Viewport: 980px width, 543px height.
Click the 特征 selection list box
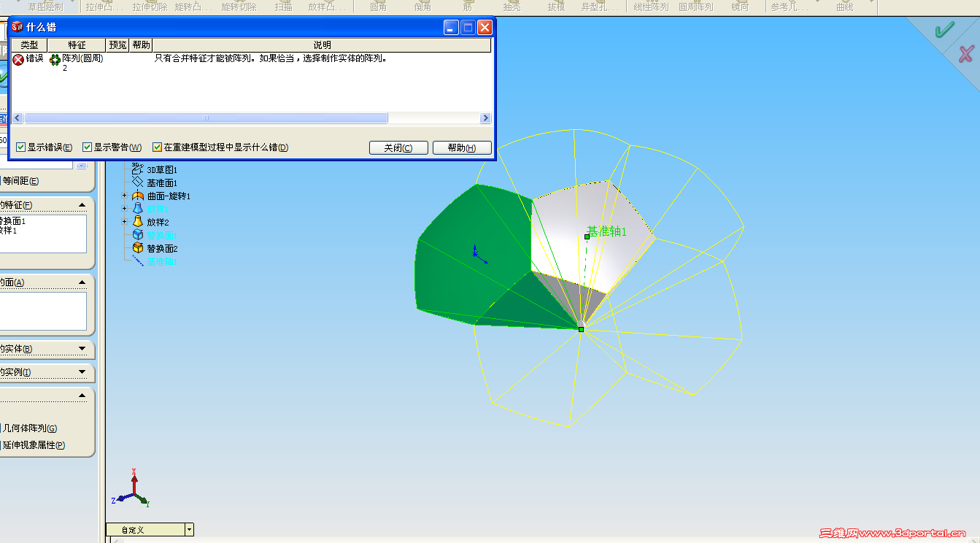[x=43, y=234]
